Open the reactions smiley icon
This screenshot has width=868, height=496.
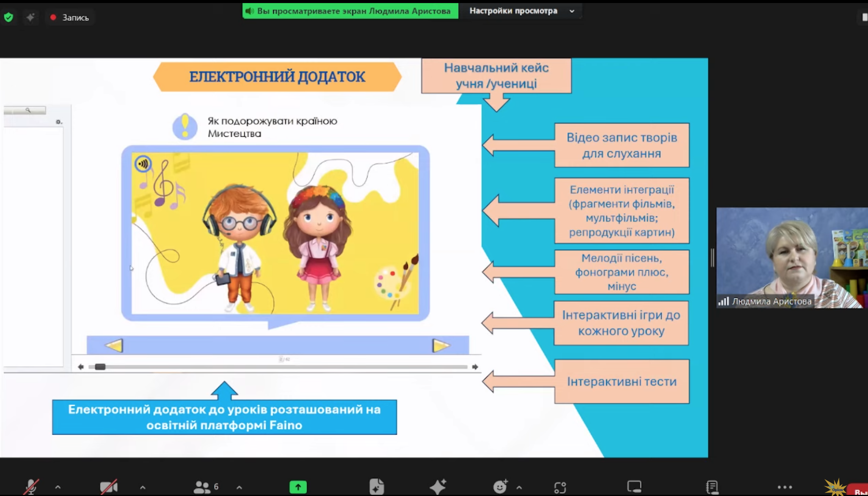click(x=500, y=486)
